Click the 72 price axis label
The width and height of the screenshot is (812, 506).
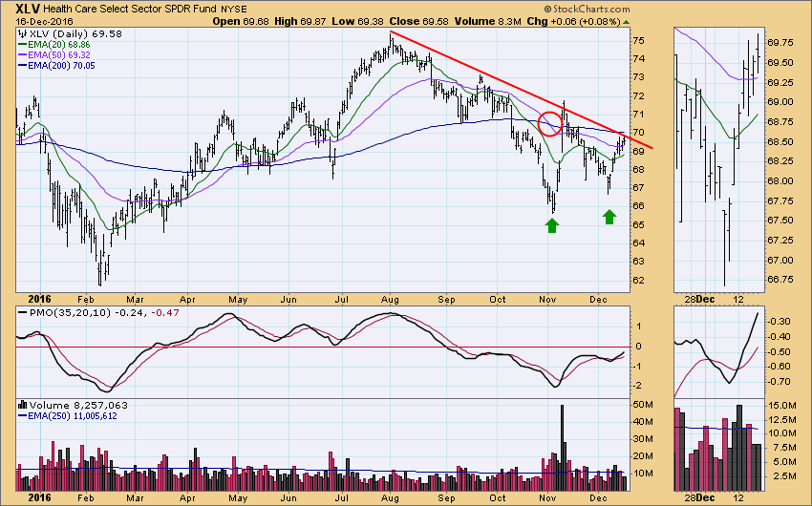click(x=638, y=95)
